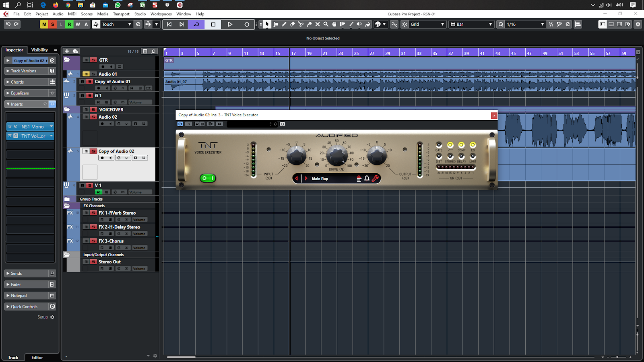Image resolution: width=644 pixels, height=362 pixels.
Task: Select the Glue tool
Action: (x=309, y=24)
